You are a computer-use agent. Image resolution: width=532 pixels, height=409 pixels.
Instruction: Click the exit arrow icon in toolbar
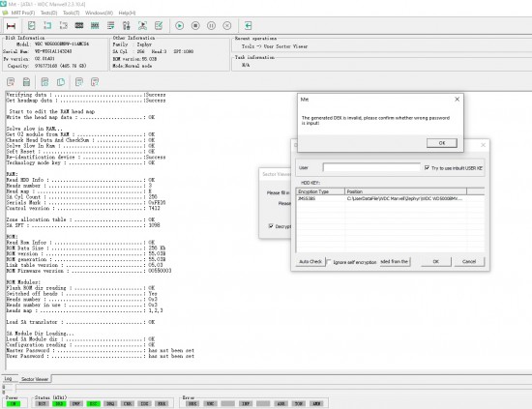click(248, 26)
